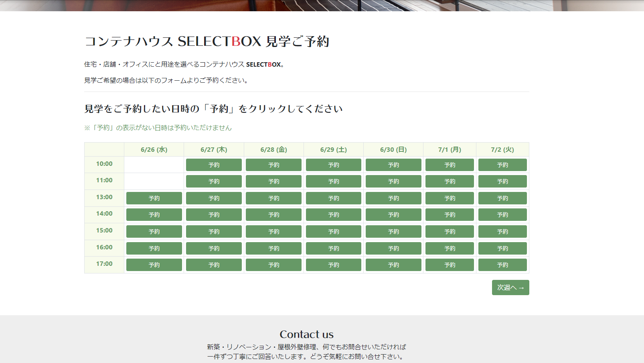644x363 pixels.
Task: Book 6/26 (水) at 17:00
Action: pos(154,265)
